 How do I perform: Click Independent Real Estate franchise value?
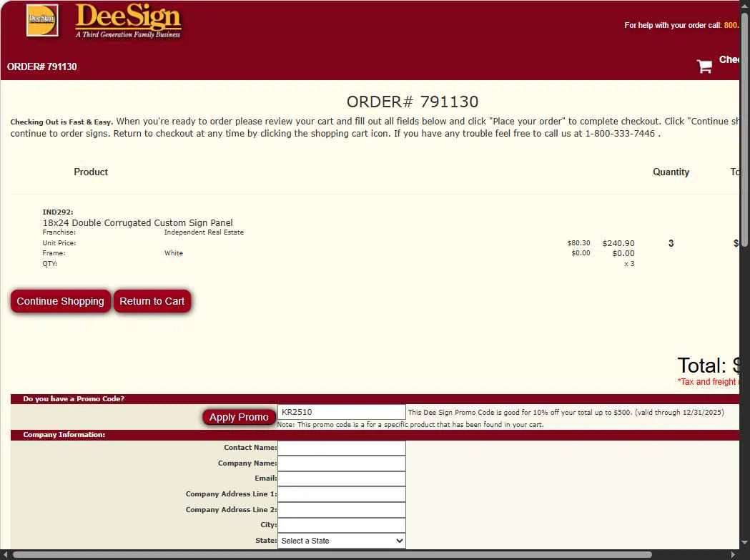click(204, 232)
